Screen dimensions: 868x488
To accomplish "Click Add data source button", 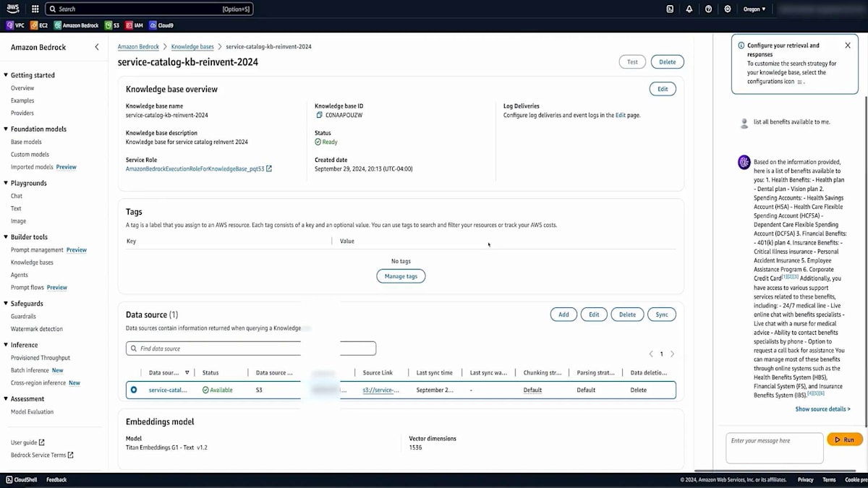I will point(563,314).
